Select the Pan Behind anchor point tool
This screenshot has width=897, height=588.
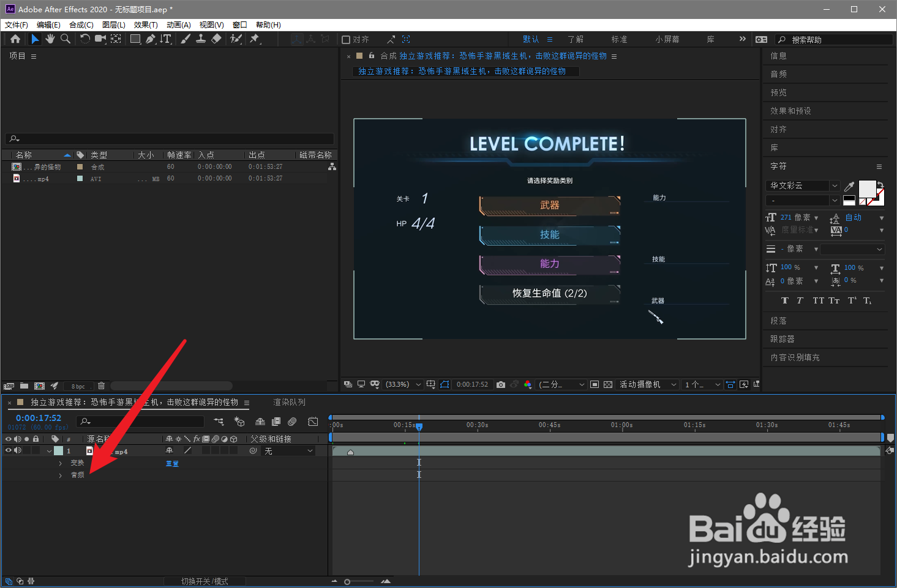click(116, 39)
